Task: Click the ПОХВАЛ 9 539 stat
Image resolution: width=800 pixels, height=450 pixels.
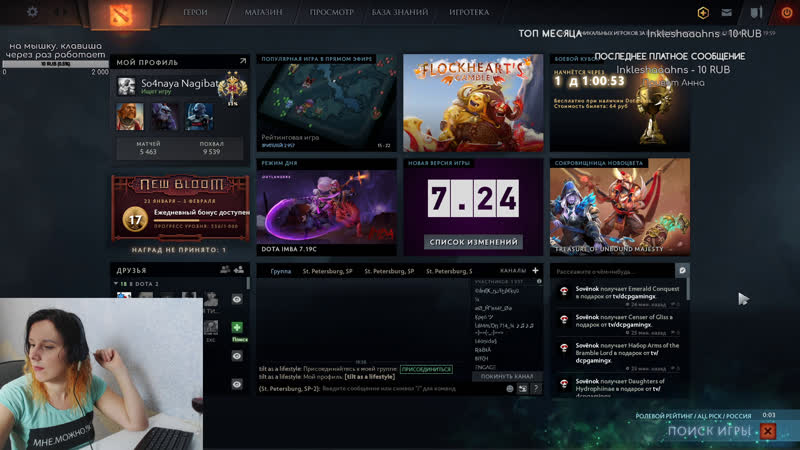Action: 211,148
